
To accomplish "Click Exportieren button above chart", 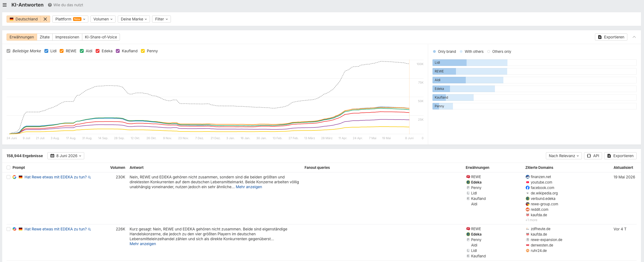I will (611, 37).
